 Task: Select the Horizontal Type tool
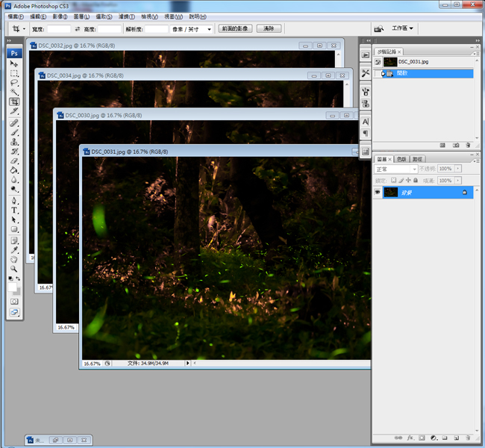[14, 211]
